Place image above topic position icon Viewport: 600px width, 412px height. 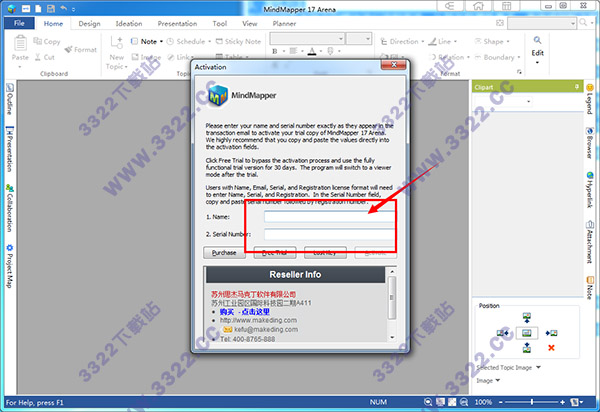coord(527,318)
